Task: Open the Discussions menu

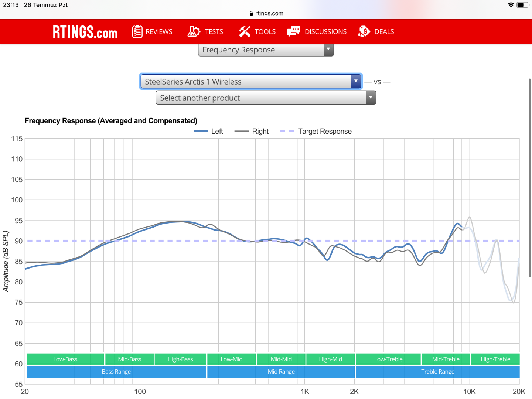Action: tap(317, 31)
